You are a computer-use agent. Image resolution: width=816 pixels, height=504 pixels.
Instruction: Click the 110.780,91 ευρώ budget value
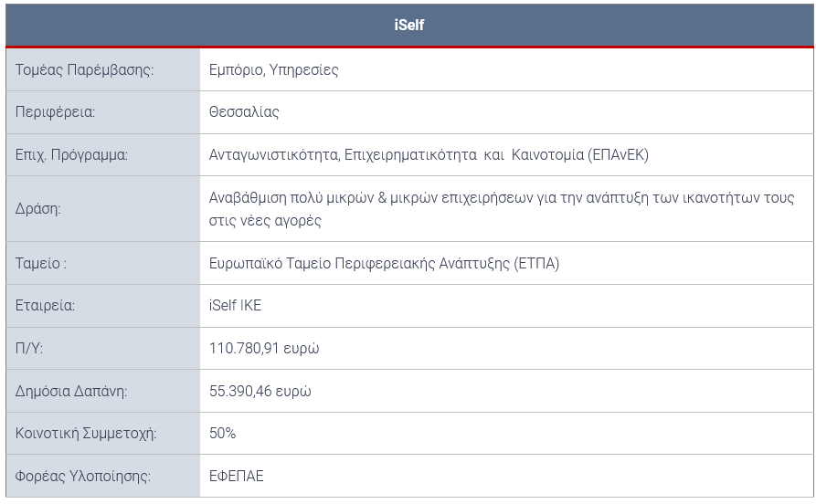264,348
